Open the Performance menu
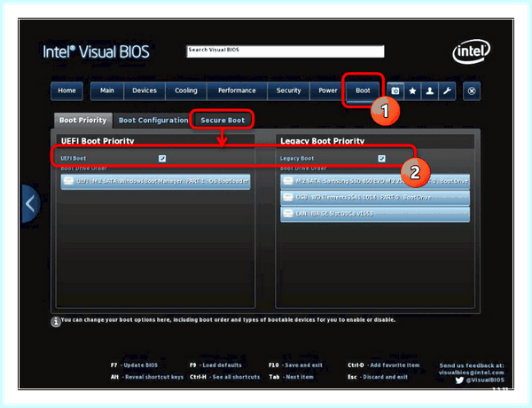532x408 pixels. (237, 91)
